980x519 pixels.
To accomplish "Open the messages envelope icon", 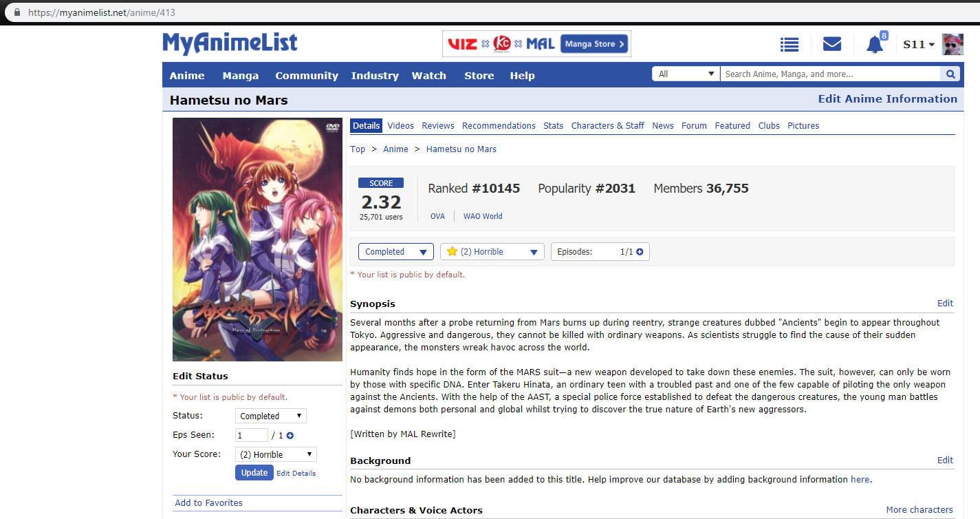I will 831,45.
